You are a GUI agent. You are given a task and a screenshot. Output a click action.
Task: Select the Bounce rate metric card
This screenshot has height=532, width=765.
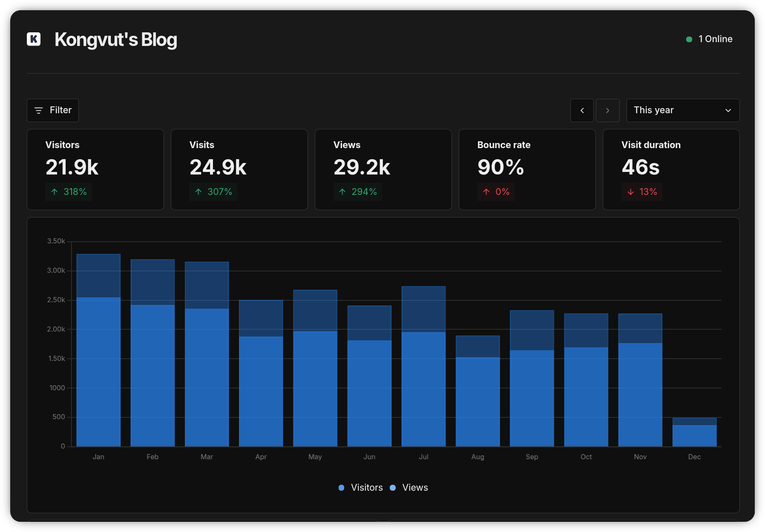pyautogui.click(x=527, y=169)
